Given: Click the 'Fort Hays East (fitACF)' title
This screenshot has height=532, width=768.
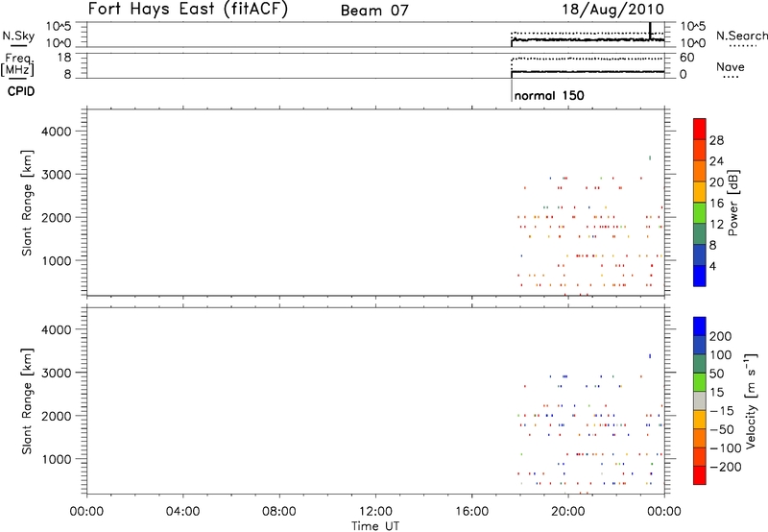Looking at the screenshot, I should 188,9.
